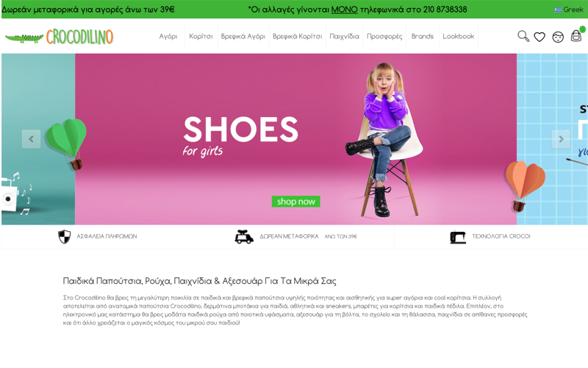Open the account face icon
Screen dimensions: 588x368
pyautogui.click(x=558, y=38)
